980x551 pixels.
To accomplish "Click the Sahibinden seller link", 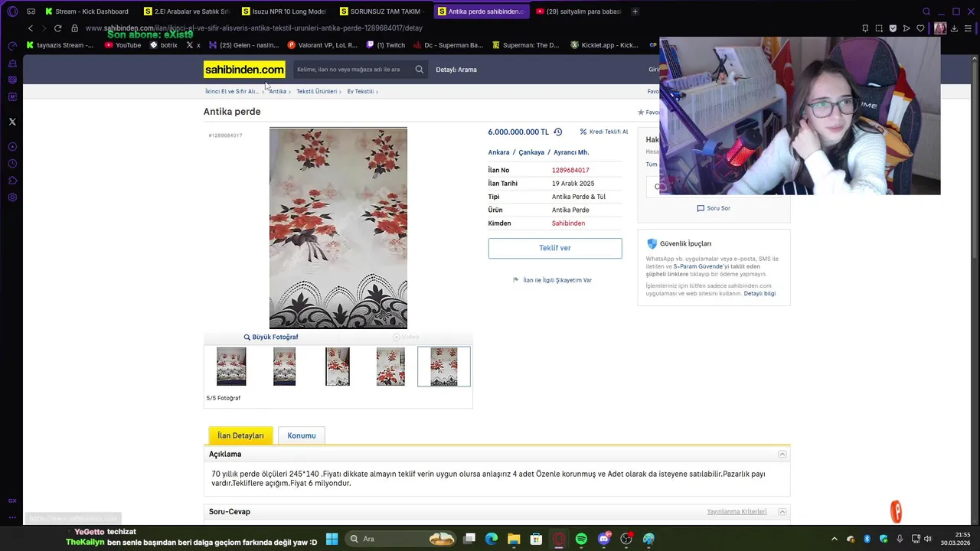I will click(x=568, y=223).
